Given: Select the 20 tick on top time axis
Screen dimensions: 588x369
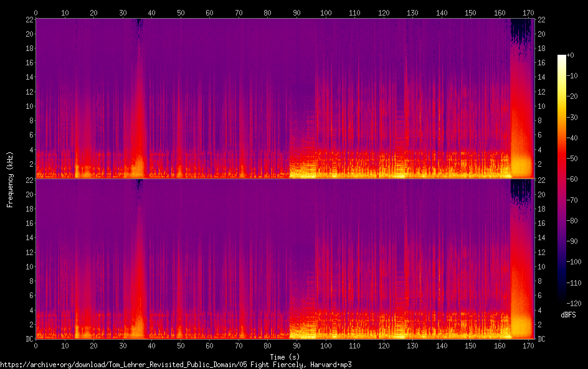Looking at the screenshot, I should pos(93,12).
